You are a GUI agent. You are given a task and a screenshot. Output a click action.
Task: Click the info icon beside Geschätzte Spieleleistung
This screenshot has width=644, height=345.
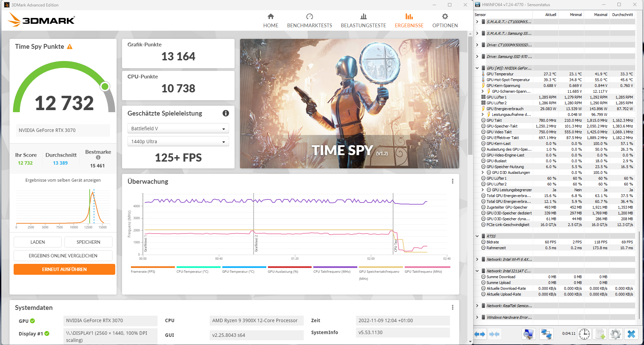226,113
